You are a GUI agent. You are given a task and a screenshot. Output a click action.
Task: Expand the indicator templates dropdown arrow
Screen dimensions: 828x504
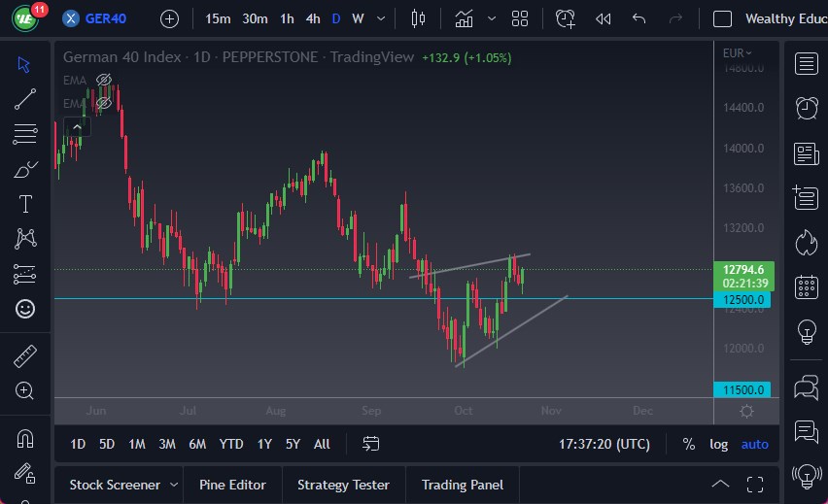pos(492,19)
